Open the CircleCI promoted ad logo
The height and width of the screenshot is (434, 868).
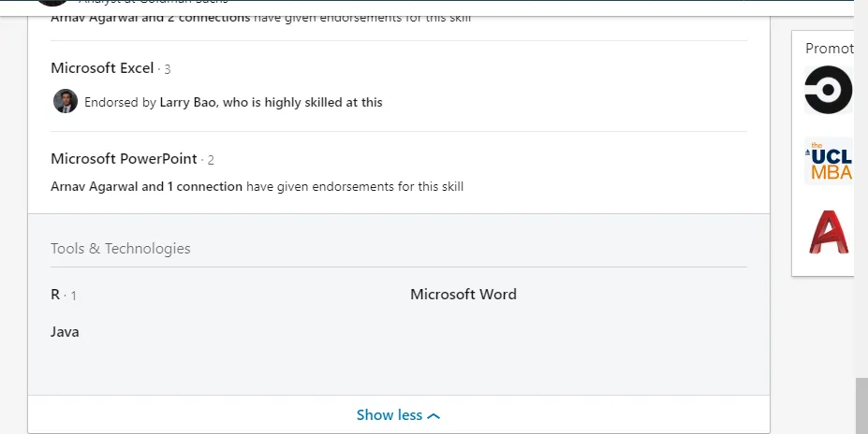830,91
